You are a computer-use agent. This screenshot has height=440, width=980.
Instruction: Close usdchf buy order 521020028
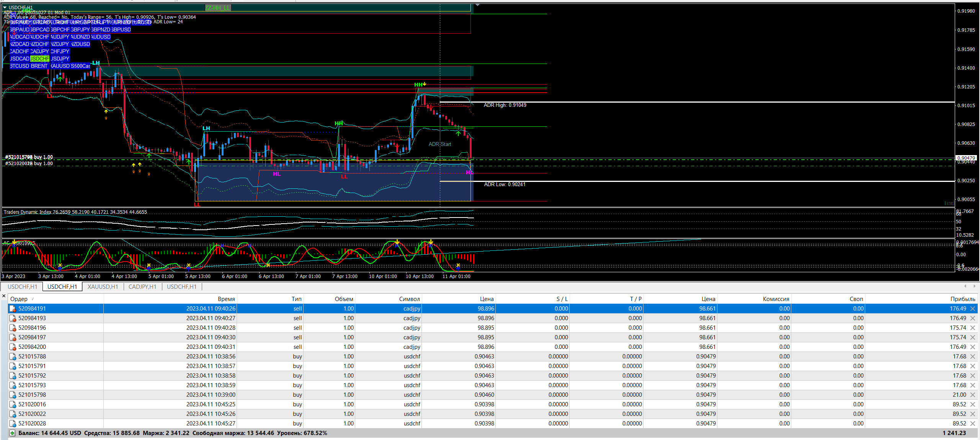coord(973,424)
